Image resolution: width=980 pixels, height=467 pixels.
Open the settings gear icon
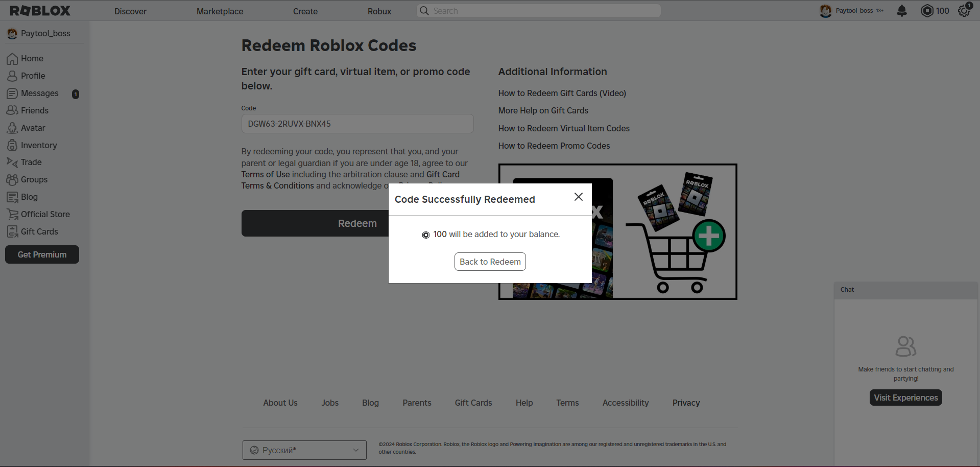[964, 11]
